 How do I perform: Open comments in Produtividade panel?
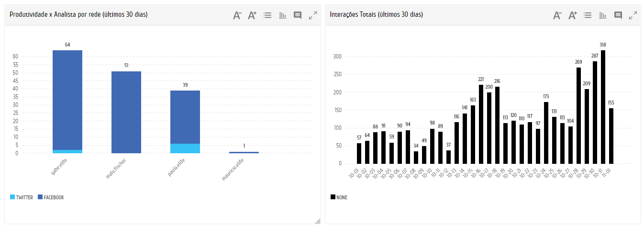[x=298, y=15]
